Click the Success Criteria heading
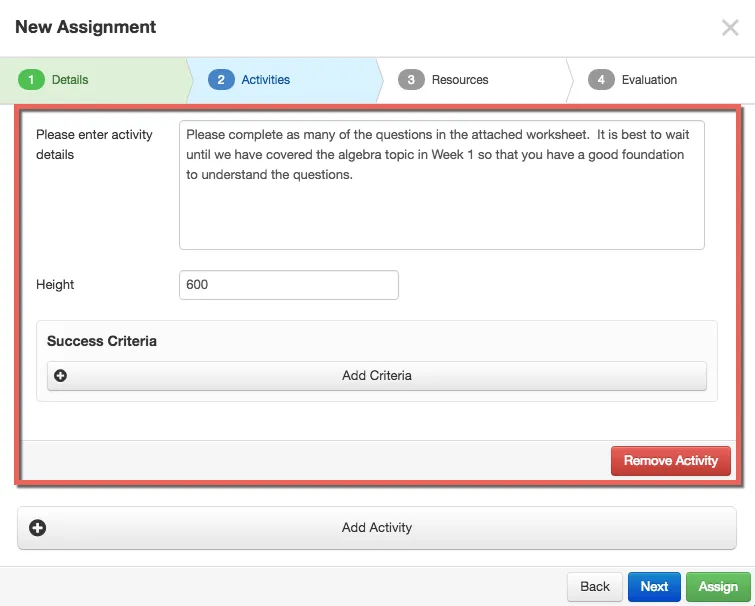The width and height of the screenshot is (755, 606). [x=102, y=341]
